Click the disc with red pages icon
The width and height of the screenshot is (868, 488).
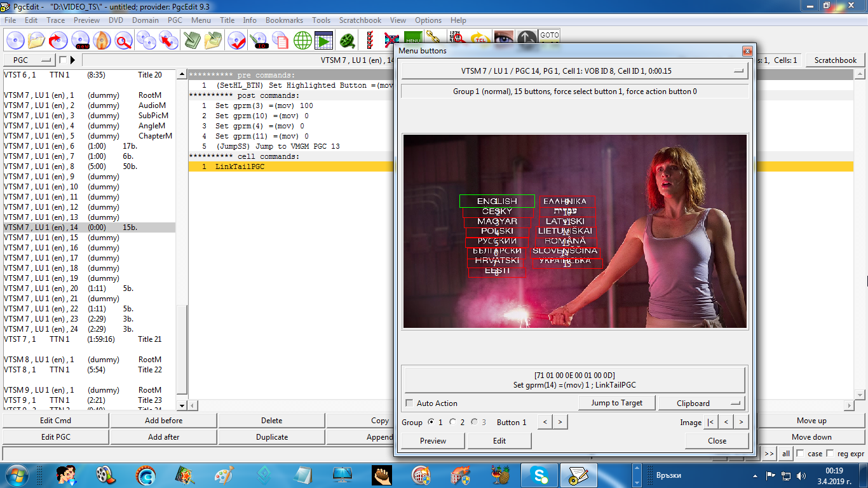(280, 41)
